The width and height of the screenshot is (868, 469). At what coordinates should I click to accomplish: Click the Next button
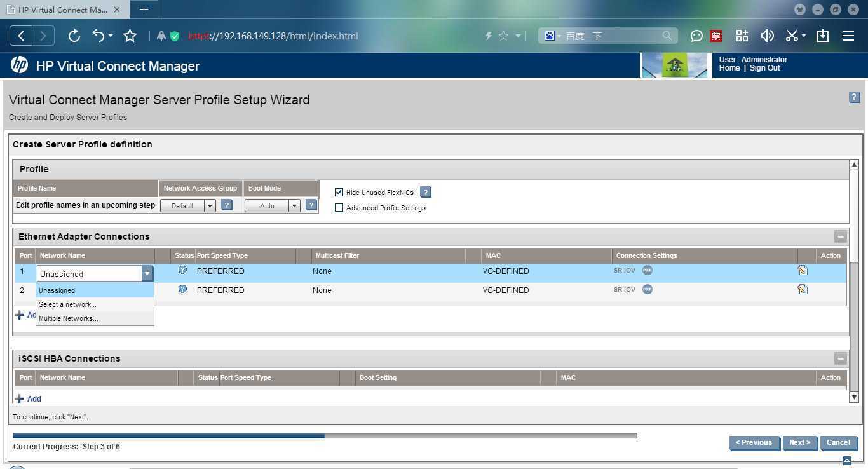[x=799, y=443]
